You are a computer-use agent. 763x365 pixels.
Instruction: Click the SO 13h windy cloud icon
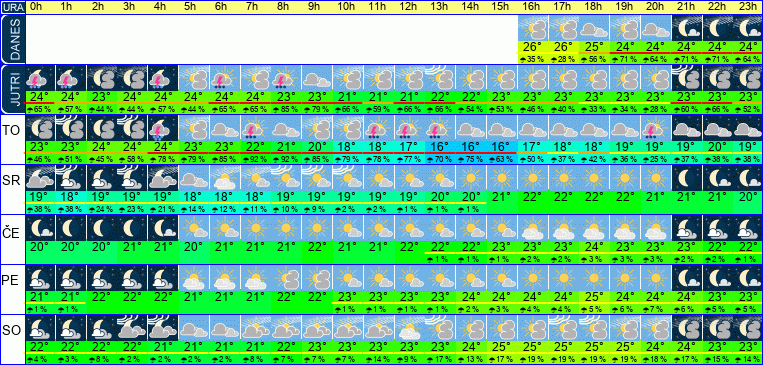click(439, 328)
